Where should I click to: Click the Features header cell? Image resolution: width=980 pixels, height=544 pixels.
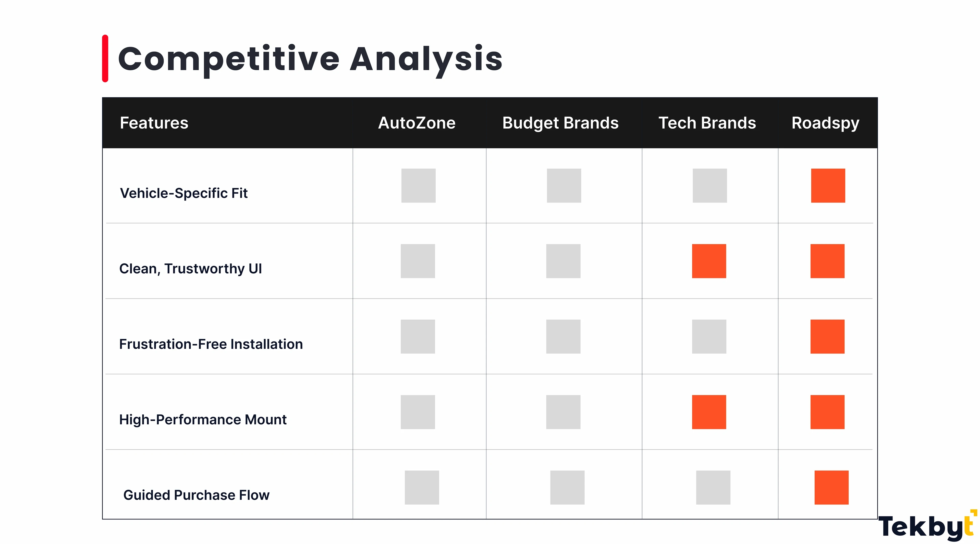click(x=154, y=123)
